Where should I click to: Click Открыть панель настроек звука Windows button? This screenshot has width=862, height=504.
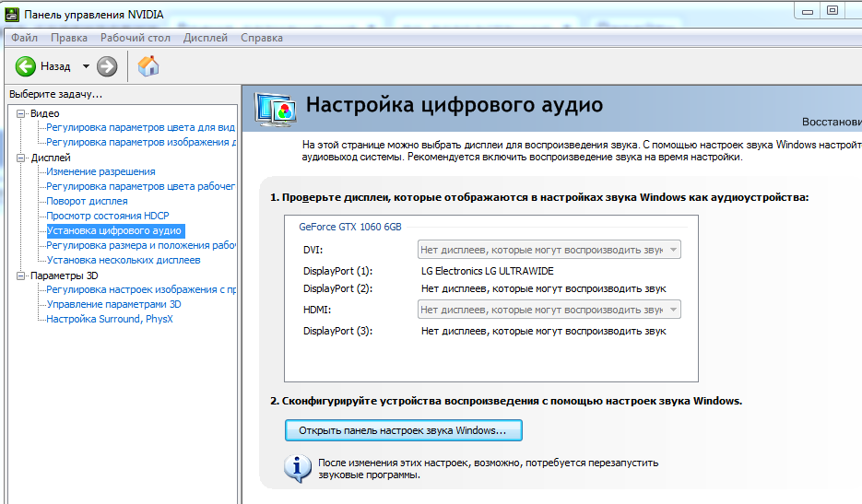404,430
